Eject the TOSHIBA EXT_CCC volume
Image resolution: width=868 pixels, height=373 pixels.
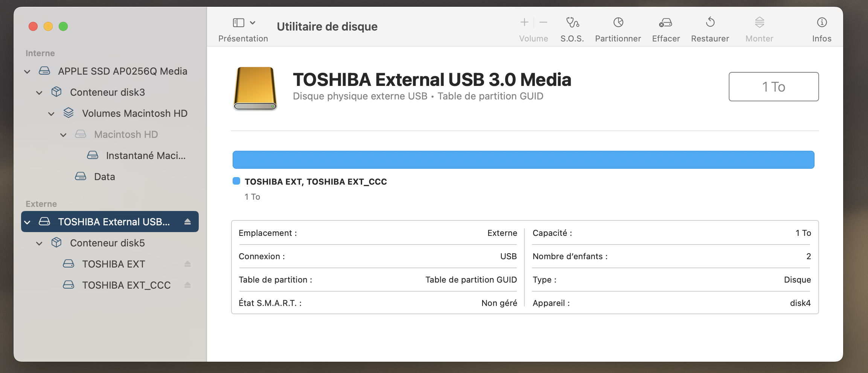click(x=187, y=285)
